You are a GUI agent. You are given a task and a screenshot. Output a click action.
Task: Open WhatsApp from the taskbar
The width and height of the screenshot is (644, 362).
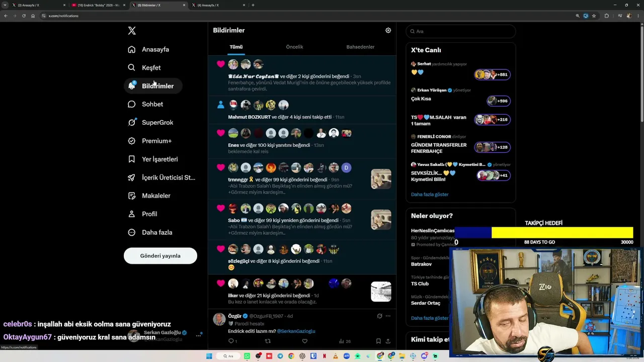coord(247,356)
